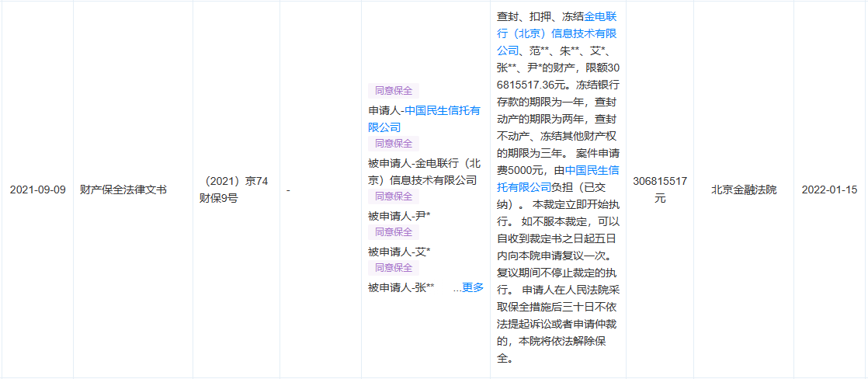Open 中国民生信托有限公司 link in ruling text
The height and width of the screenshot is (379, 868).
coord(557,178)
